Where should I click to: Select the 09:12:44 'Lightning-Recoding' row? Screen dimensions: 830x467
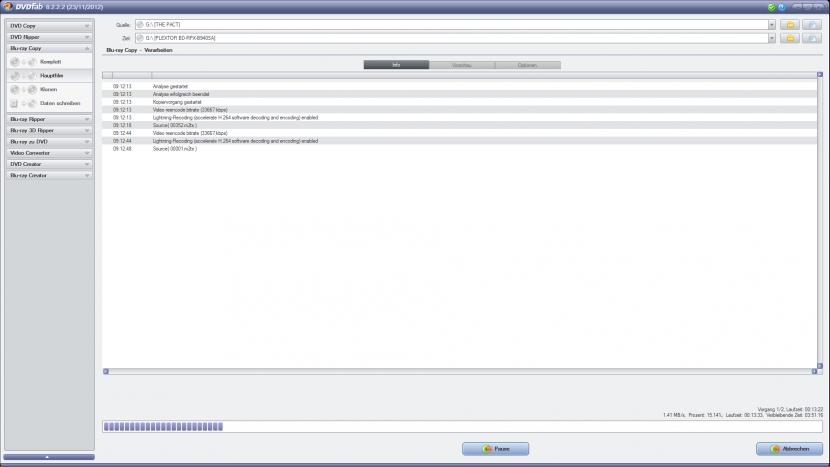point(459,141)
